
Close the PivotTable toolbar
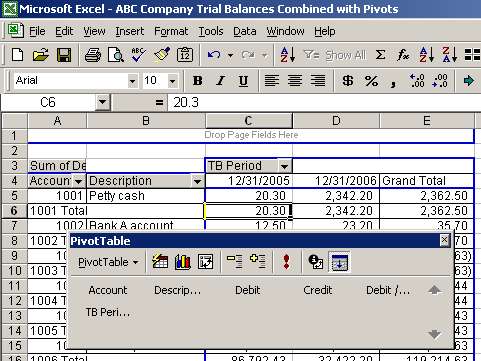pos(444,240)
